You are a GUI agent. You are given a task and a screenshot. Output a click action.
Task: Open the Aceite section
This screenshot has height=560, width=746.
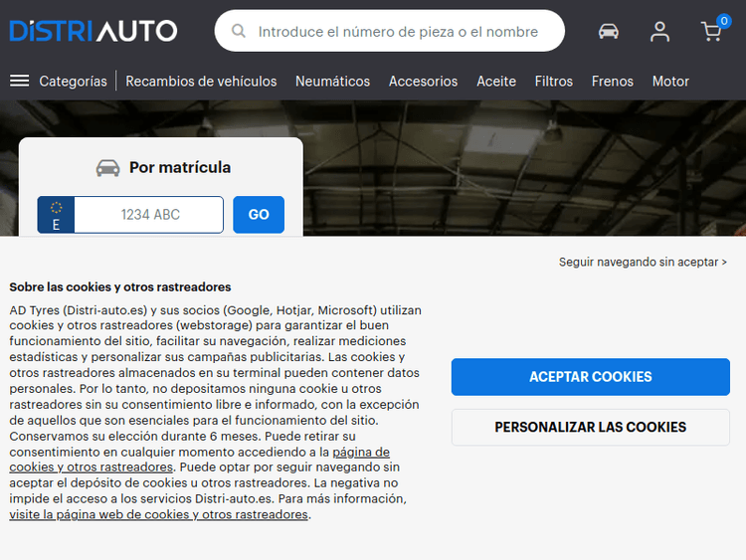click(x=496, y=82)
